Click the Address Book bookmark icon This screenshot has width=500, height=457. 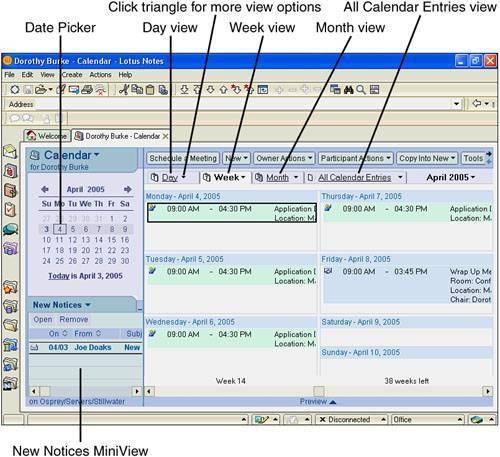[x=10, y=190]
